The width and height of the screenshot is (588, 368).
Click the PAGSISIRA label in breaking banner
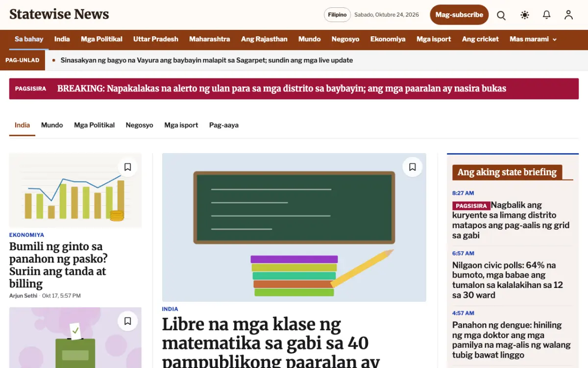pyautogui.click(x=30, y=89)
